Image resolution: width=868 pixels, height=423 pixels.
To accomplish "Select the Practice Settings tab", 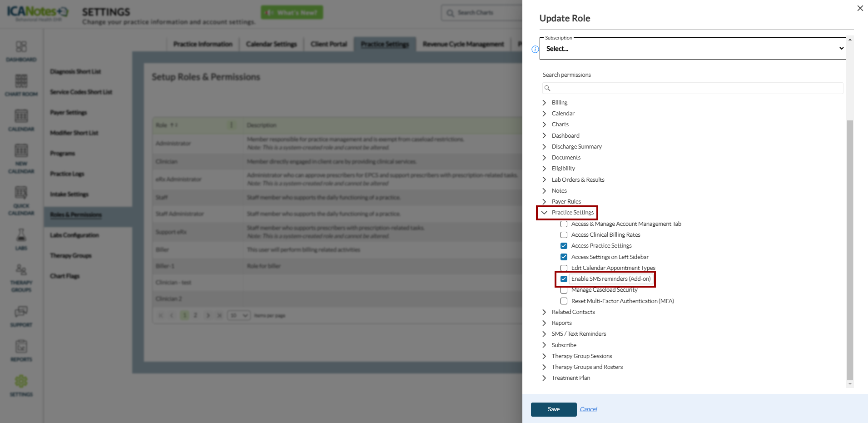I will [x=385, y=44].
